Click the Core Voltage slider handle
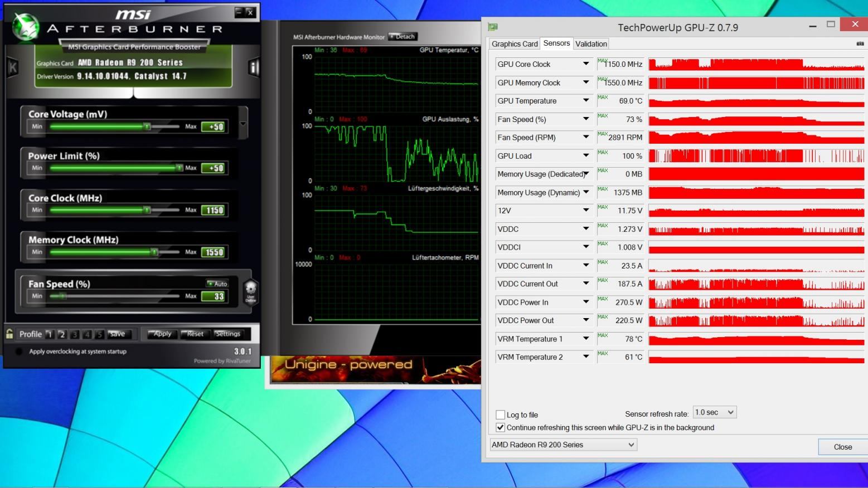Image resolution: width=868 pixels, height=488 pixels. pyautogui.click(x=147, y=126)
